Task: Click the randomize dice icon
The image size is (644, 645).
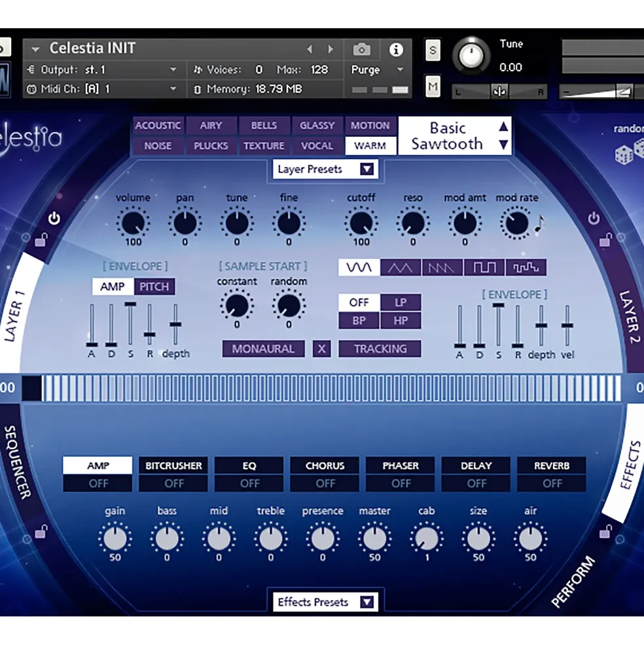Action: (x=629, y=153)
